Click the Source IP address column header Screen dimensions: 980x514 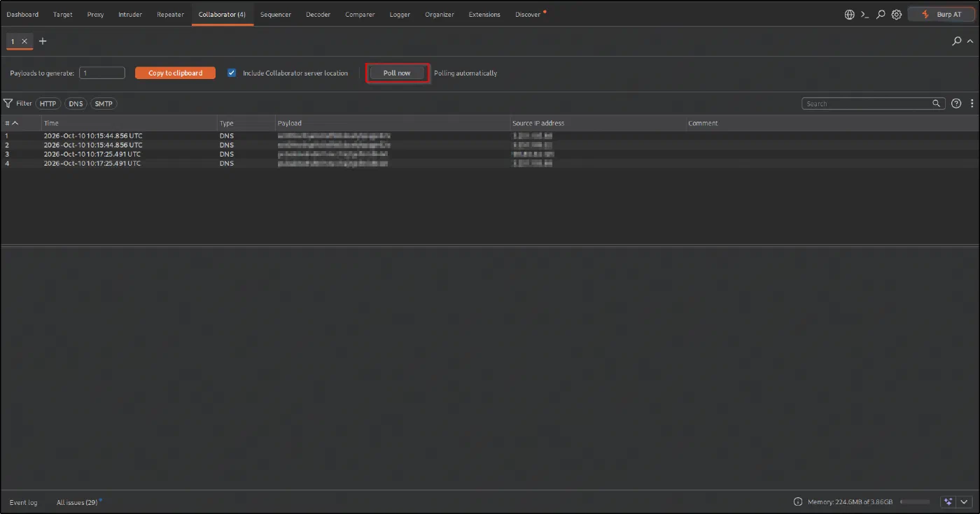(598, 123)
